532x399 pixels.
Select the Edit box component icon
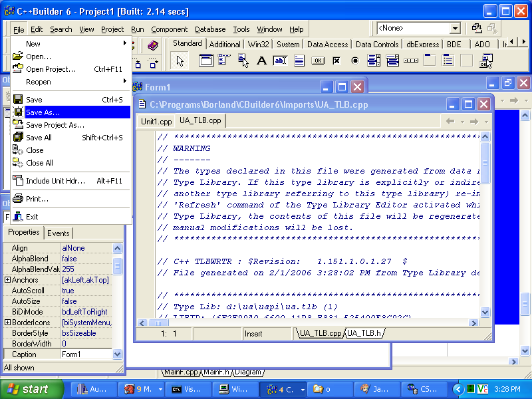click(x=280, y=61)
